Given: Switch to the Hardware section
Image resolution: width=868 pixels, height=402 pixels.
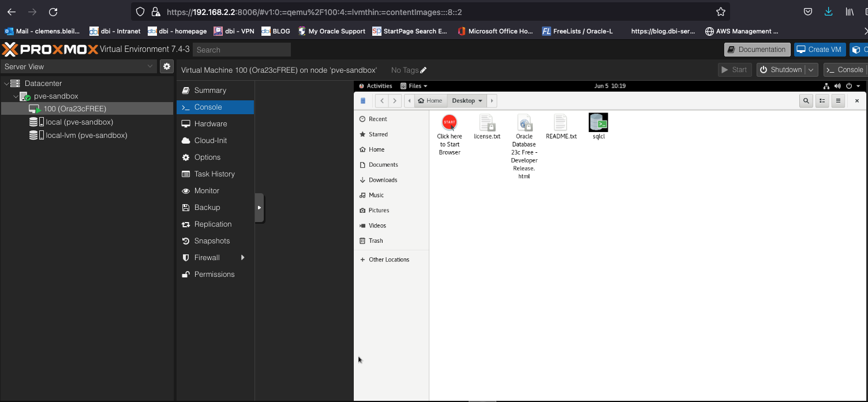Looking at the screenshot, I should click(x=210, y=124).
